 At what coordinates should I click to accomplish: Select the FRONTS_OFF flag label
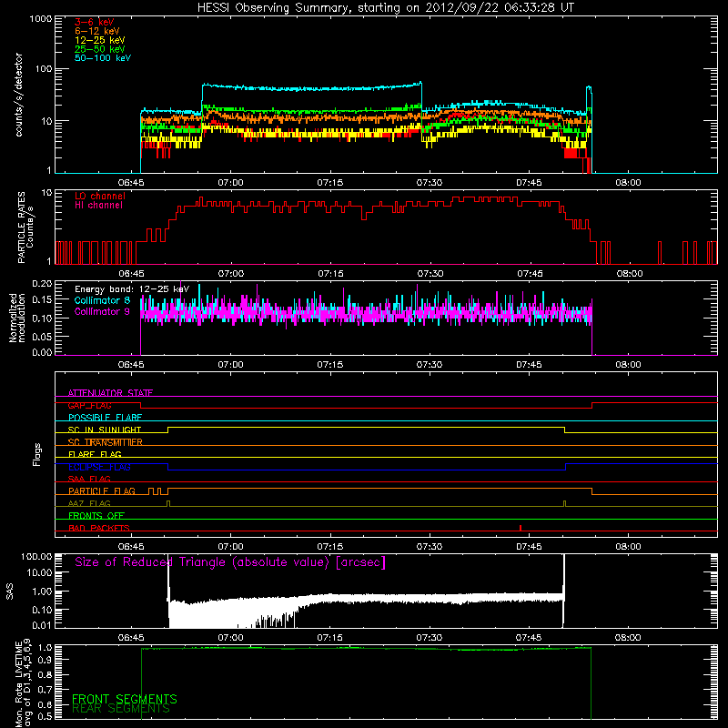click(96, 516)
